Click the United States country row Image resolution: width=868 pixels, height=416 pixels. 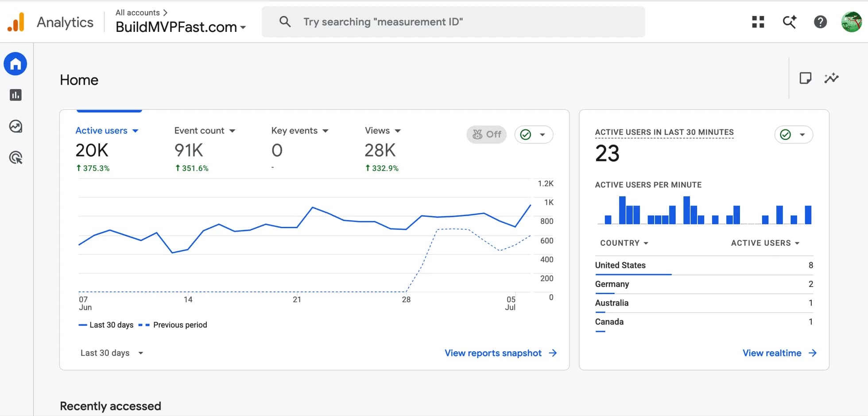[704, 265]
